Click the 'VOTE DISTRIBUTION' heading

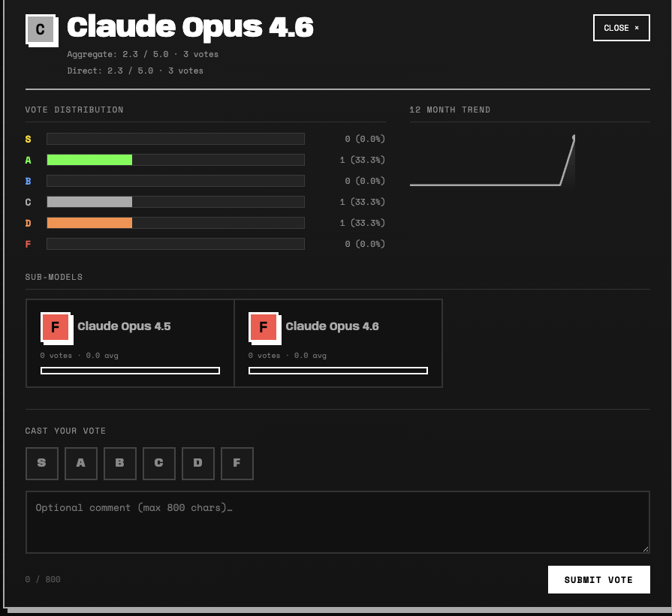coord(74,110)
